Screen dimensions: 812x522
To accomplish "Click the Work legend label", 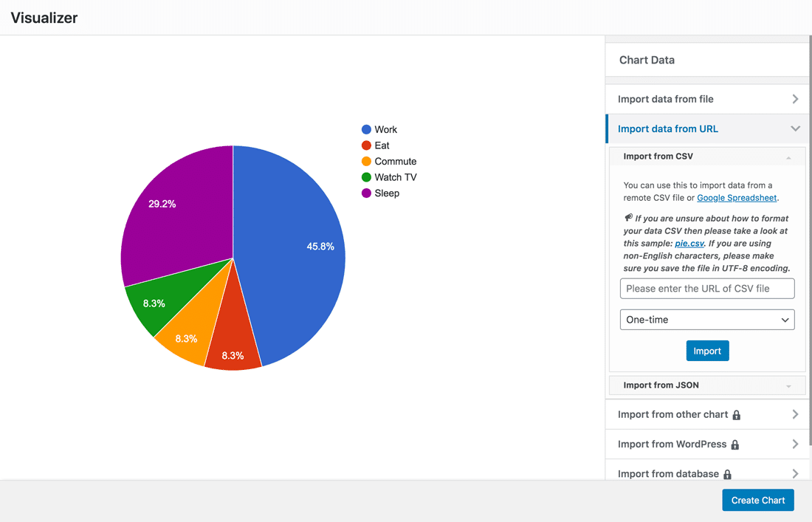I will click(386, 129).
